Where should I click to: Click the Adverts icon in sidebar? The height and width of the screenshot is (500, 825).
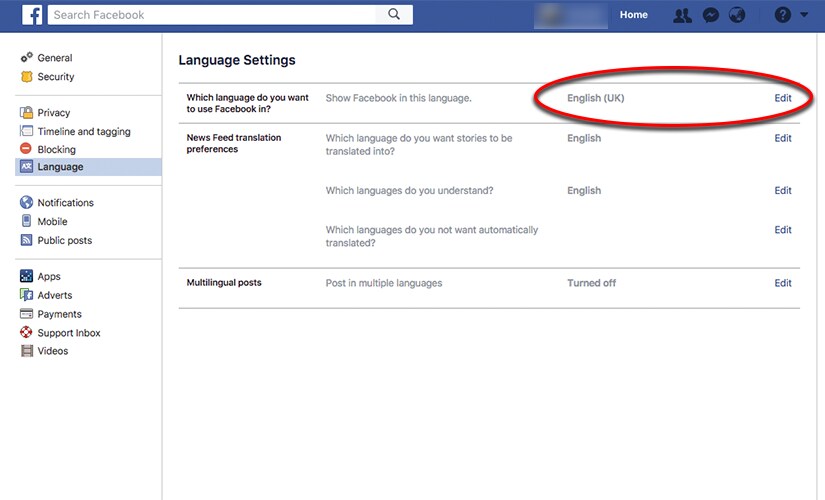pyautogui.click(x=26, y=295)
